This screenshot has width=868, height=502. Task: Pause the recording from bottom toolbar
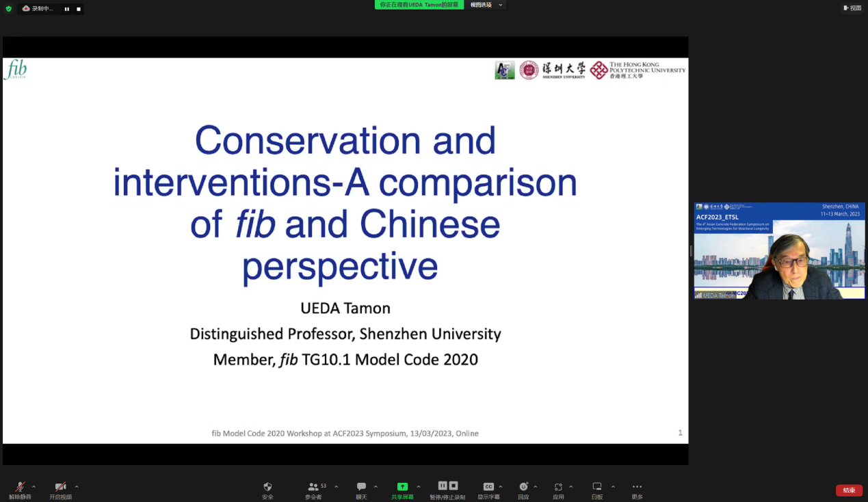pos(443,486)
